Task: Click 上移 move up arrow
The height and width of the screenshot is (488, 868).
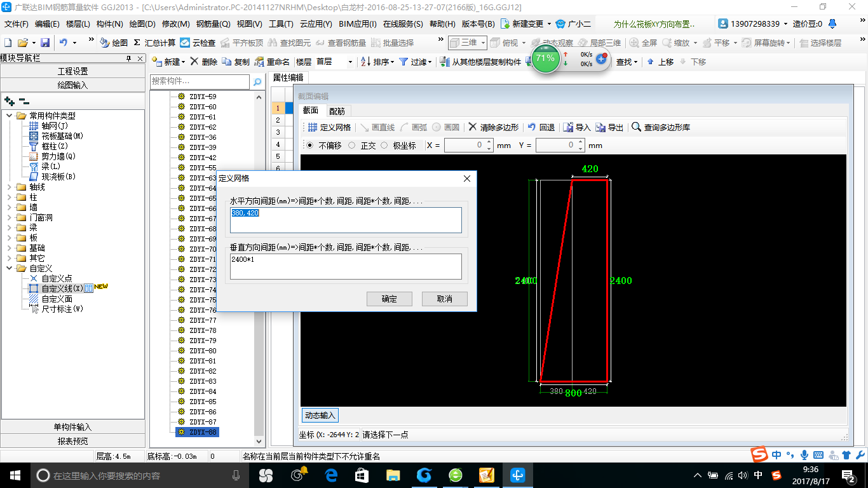Action: [x=660, y=62]
